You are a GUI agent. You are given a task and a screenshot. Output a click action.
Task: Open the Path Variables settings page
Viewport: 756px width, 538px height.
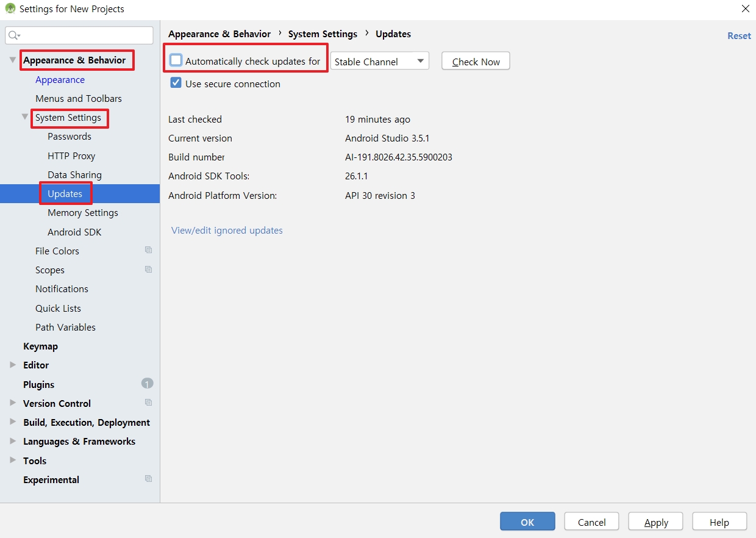(x=65, y=327)
